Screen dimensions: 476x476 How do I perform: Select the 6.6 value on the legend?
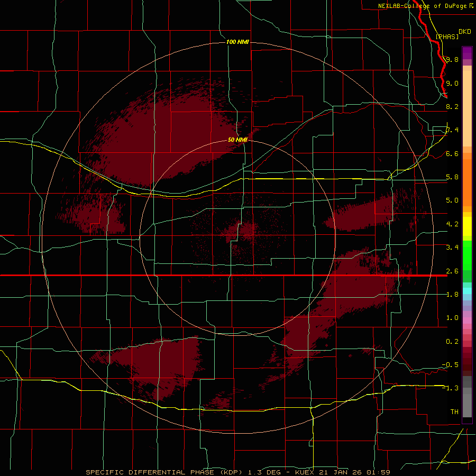(452, 153)
